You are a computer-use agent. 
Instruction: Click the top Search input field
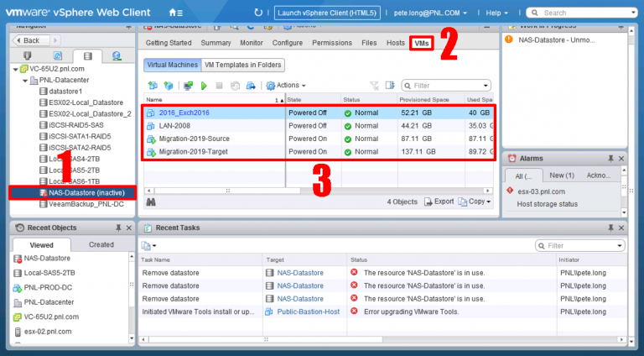pyautogui.click(x=582, y=13)
